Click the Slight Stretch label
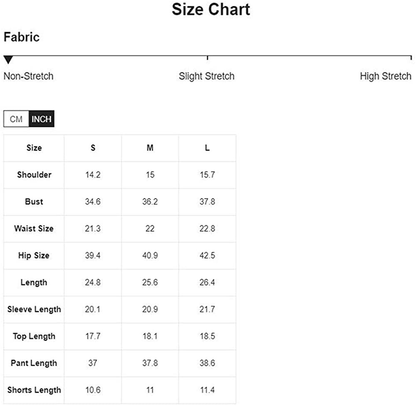 point(206,76)
